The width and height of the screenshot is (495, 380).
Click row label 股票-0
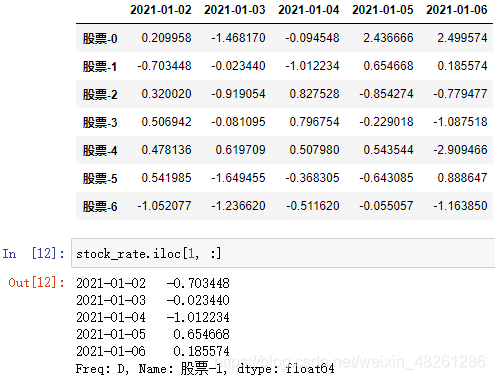pyautogui.click(x=100, y=38)
